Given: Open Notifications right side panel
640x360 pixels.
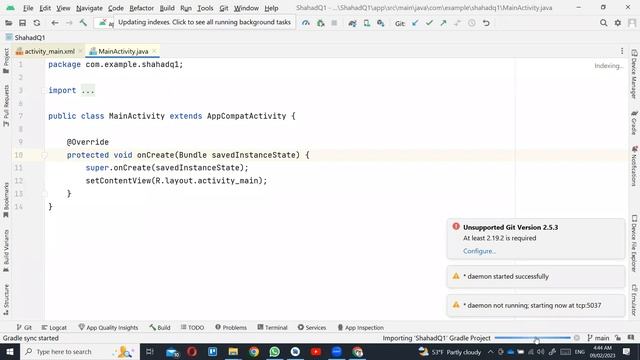Looking at the screenshot, I should (634, 166).
